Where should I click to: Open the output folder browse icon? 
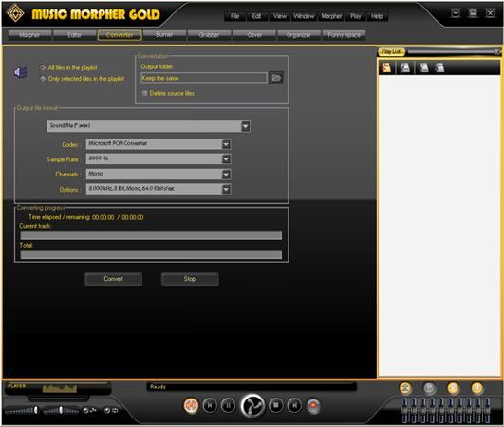click(276, 78)
